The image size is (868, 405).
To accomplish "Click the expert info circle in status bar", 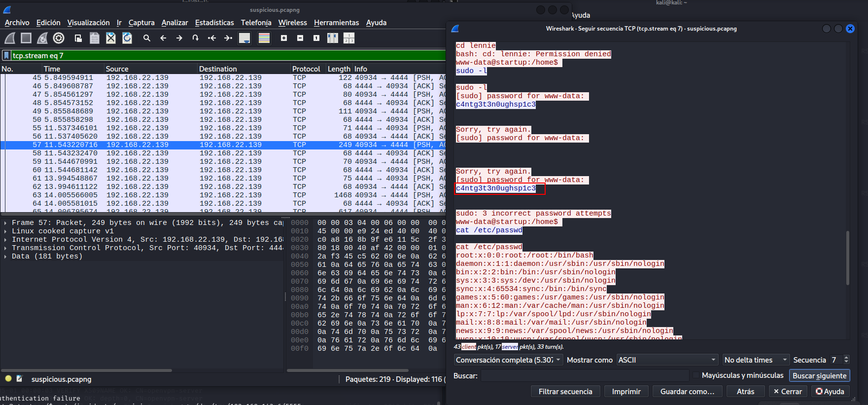I will [8, 379].
